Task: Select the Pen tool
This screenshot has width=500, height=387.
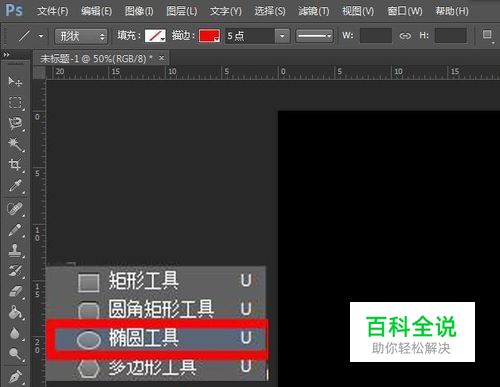Action: point(15,377)
